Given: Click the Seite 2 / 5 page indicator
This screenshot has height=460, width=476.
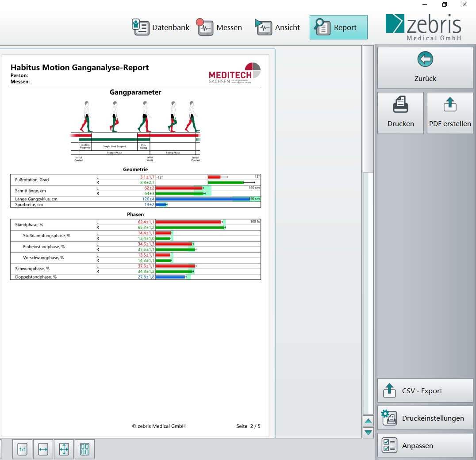Looking at the screenshot, I should point(248,426).
